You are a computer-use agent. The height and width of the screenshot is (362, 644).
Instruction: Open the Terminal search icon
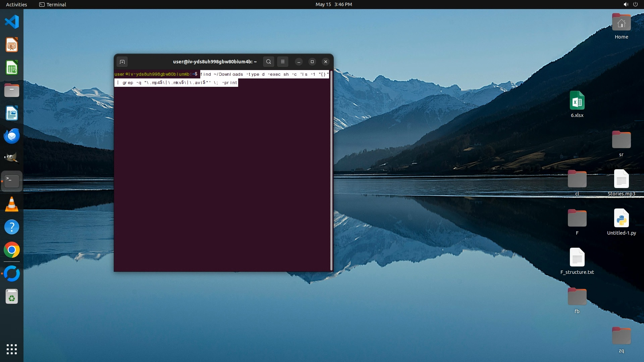pos(268,62)
